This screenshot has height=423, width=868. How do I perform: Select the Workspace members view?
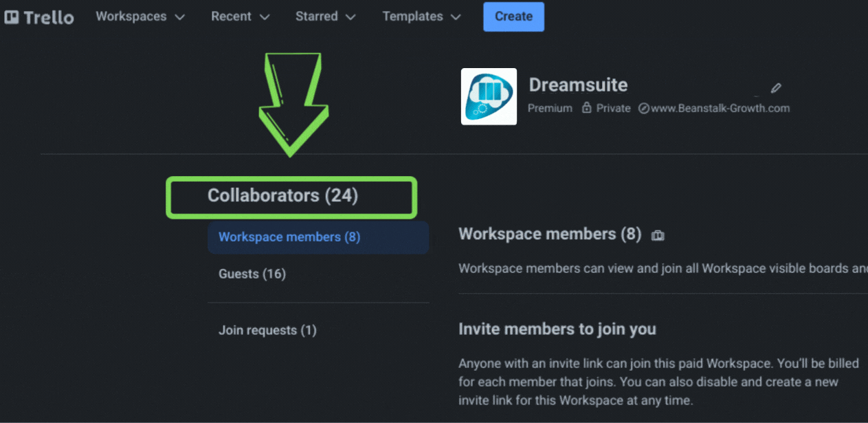pyautogui.click(x=289, y=236)
